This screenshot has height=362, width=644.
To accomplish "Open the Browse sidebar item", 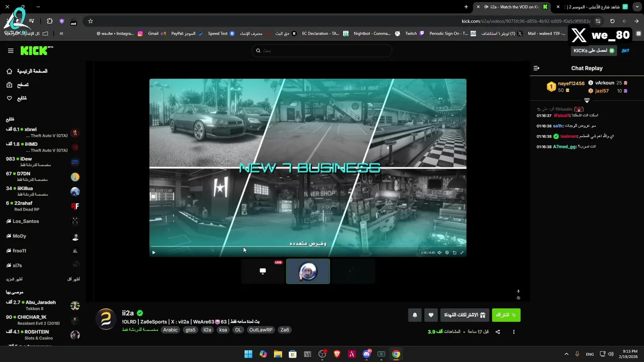I will coord(18,85).
